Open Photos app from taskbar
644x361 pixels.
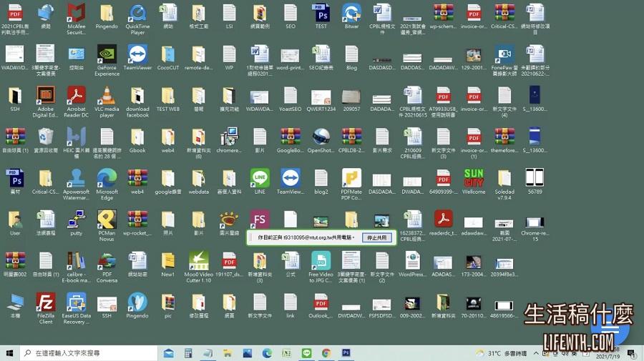pos(248,353)
